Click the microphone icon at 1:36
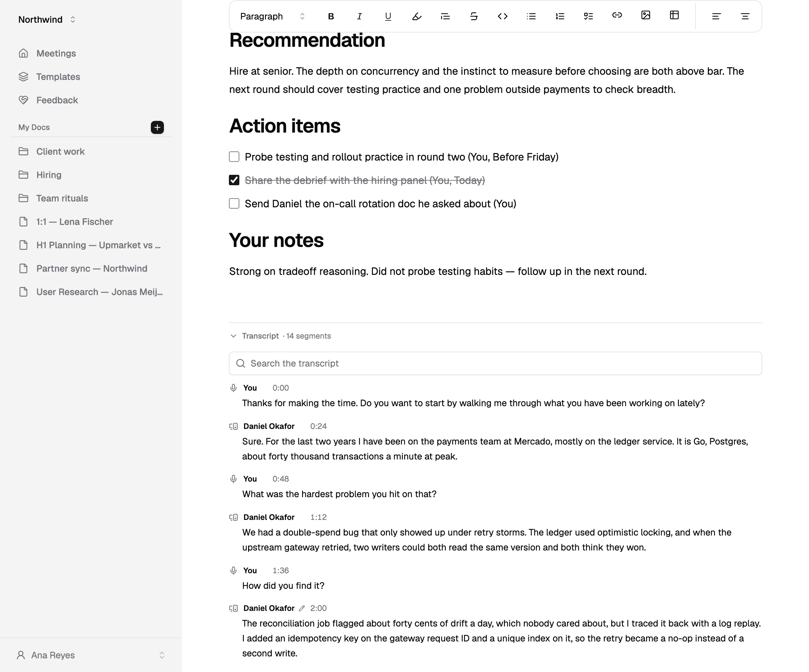809x672 pixels. pos(233,570)
